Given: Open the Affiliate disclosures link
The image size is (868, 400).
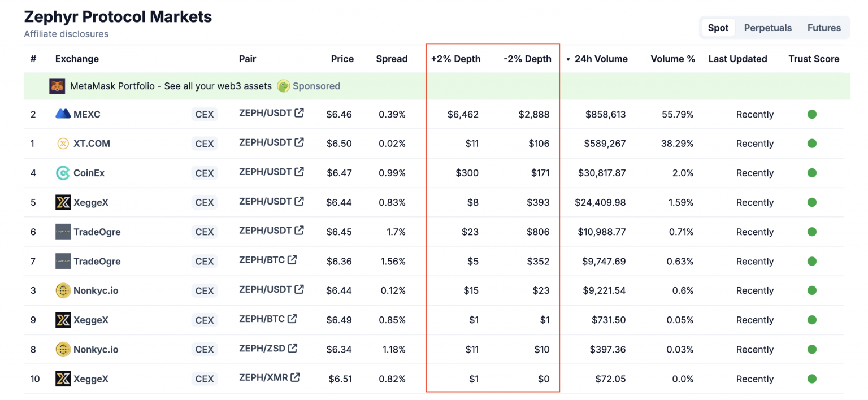Looking at the screenshot, I should pyautogui.click(x=66, y=34).
